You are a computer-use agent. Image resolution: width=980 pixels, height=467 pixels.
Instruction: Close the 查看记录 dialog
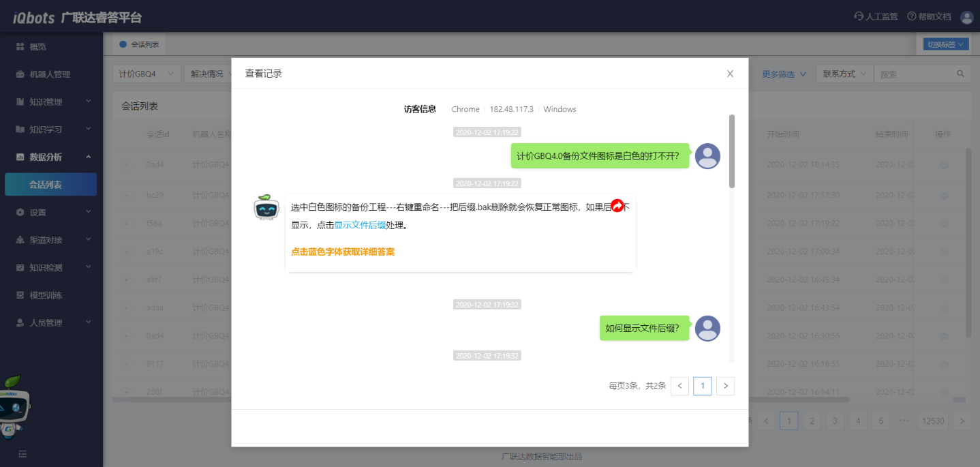[x=730, y=74]
